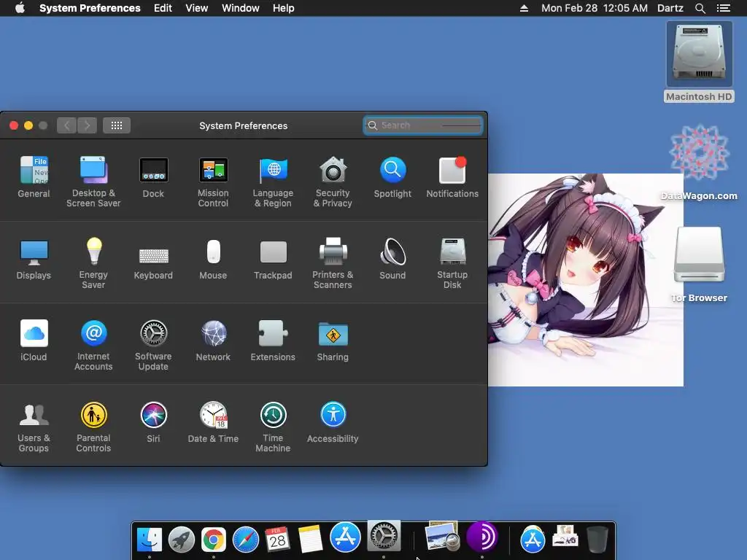The image size is (747, 560).
Task: Click the back navigation arrow
Action: pyautogui.click(x=66, y=125)
